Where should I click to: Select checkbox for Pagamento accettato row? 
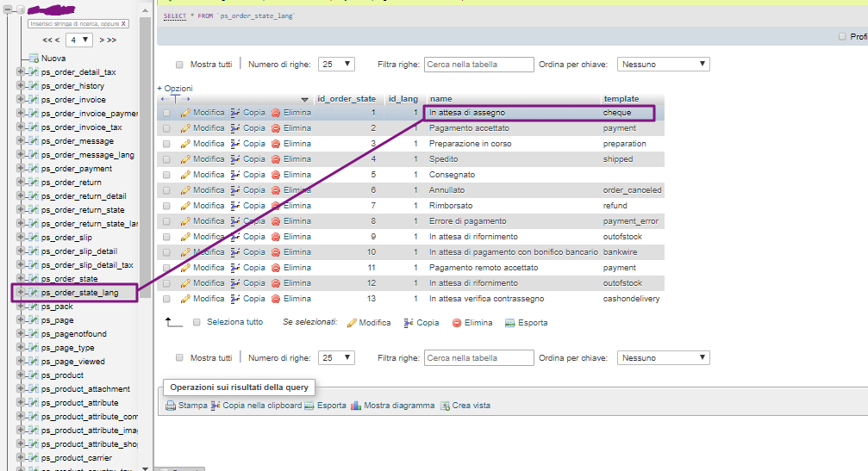[166, 128]
